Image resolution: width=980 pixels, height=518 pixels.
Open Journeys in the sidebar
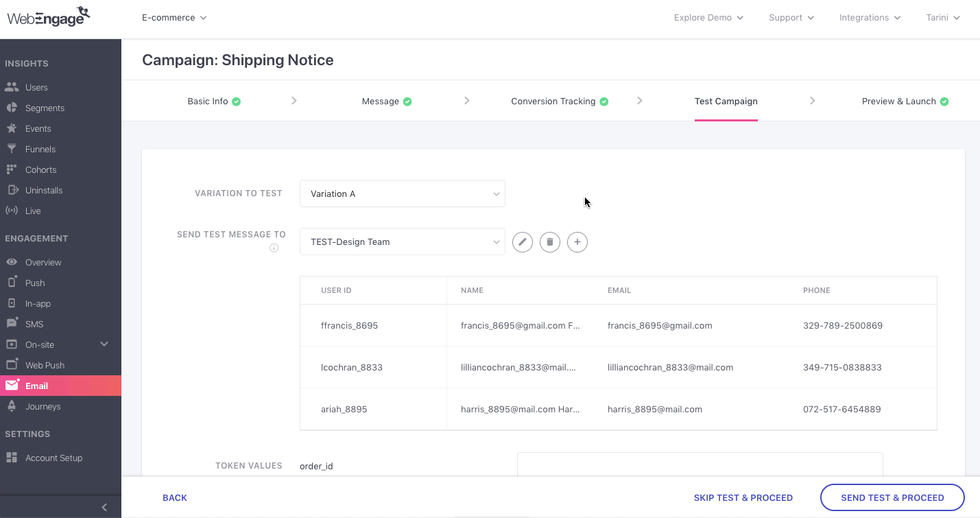43,406
